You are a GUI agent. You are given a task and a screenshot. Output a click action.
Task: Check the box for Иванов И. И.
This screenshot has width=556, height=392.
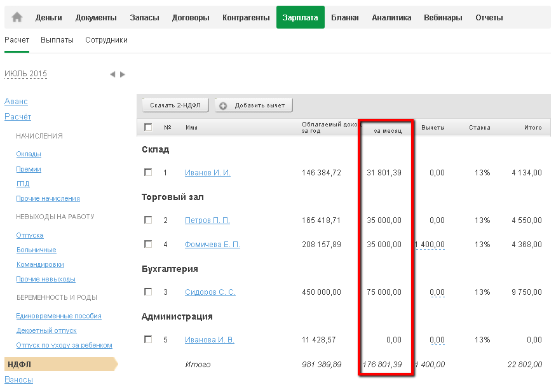148,172
